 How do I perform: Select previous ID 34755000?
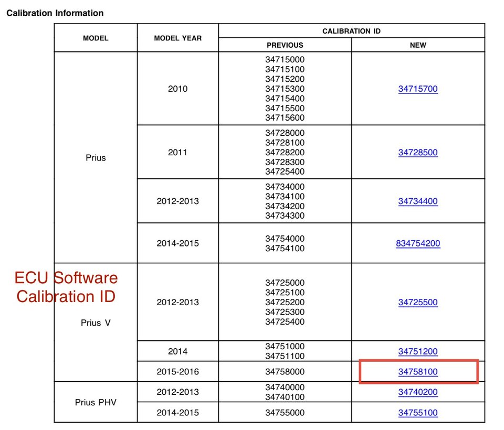click(x=285, y=413)
